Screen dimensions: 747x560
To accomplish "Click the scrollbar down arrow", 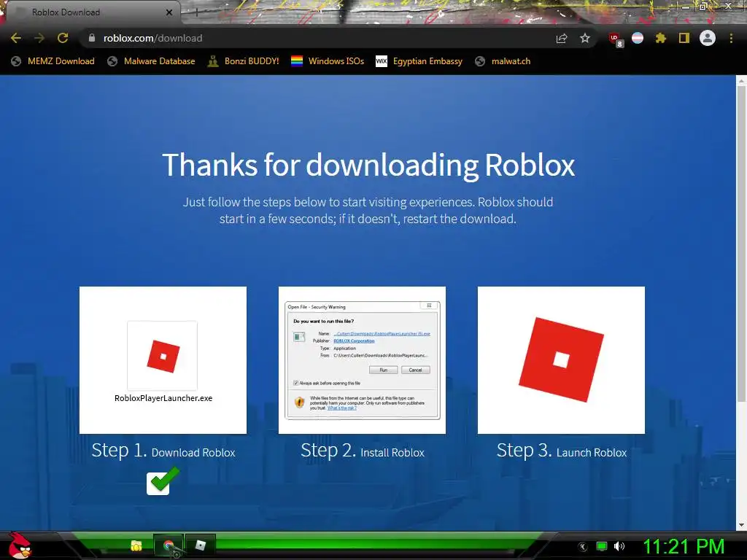I will point(741,525).
